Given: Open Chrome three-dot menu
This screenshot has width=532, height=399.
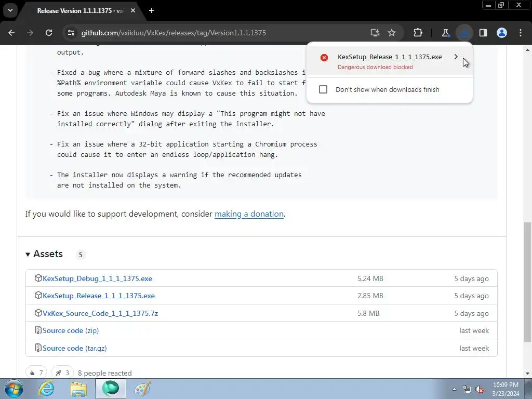Looking at the screenshot, I should pyautogui.click(x=521, y=33).
